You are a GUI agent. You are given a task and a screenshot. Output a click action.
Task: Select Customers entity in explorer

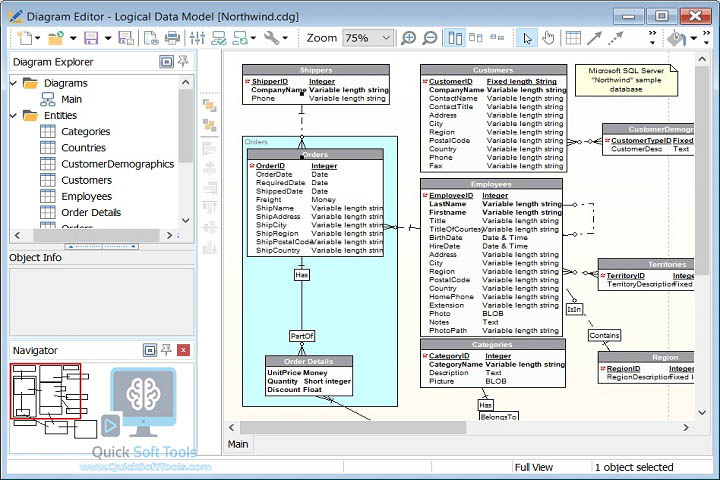86,180
